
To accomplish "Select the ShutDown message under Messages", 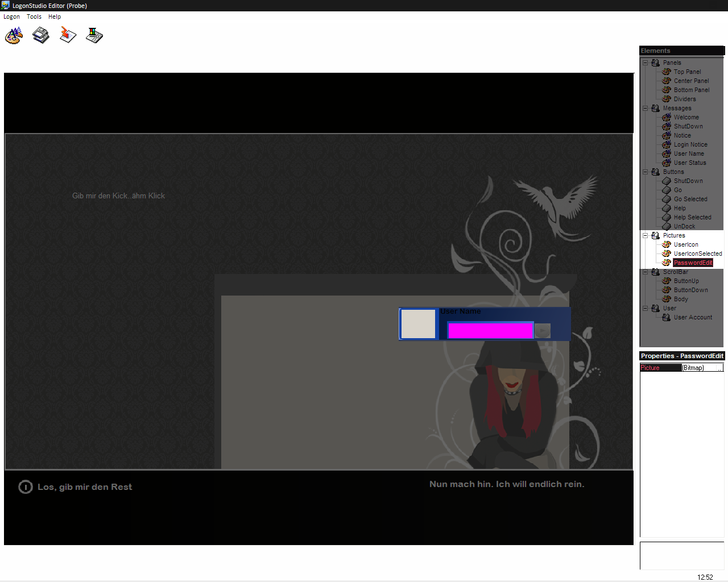I will coord(688,126).
